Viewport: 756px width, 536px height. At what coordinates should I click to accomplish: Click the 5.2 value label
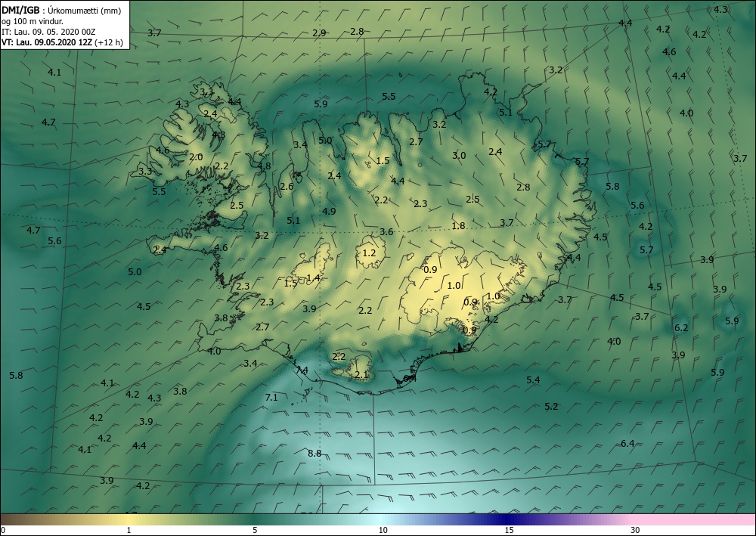click(x=551, y=406)
